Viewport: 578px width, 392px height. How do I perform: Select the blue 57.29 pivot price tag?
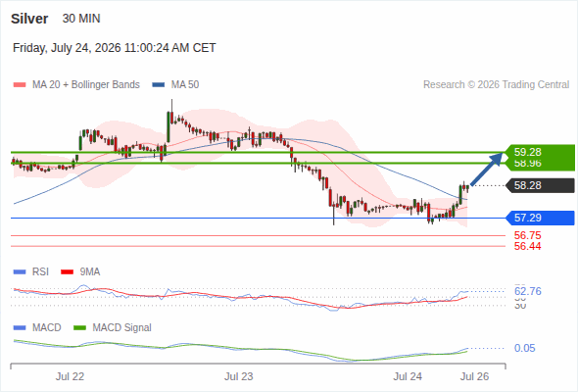(540, 218)
